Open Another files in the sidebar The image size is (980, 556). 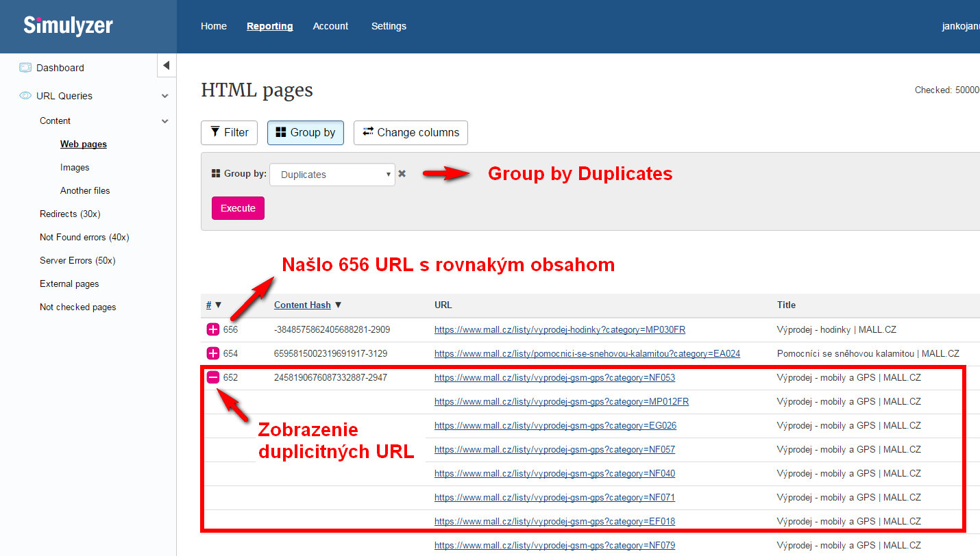pos(85,190)
